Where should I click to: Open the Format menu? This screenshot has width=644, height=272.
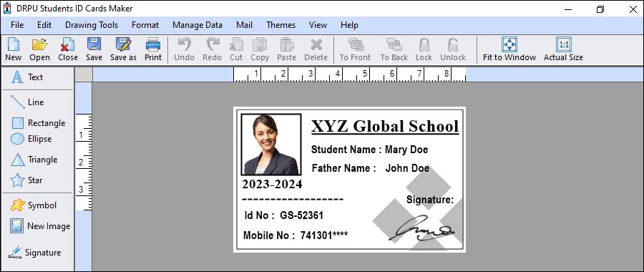[x=145, y=25]
